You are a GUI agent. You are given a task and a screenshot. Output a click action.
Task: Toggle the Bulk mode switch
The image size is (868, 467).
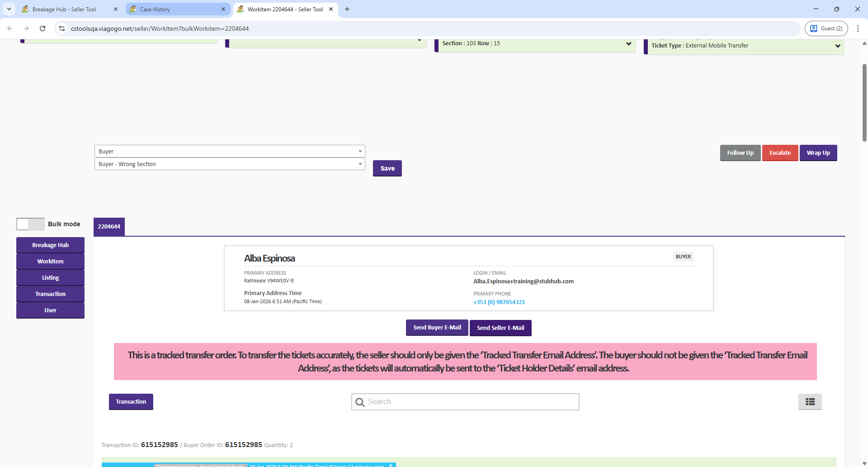[x=30, y=224]
